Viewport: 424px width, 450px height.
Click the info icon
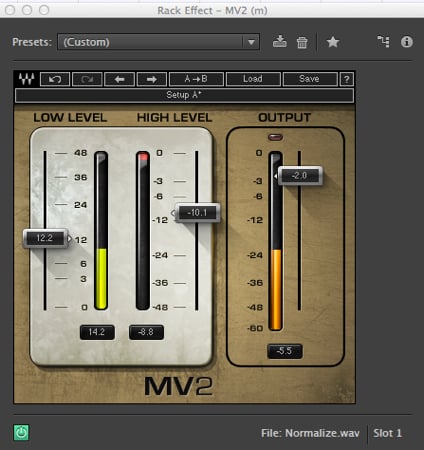pos(407,42)
